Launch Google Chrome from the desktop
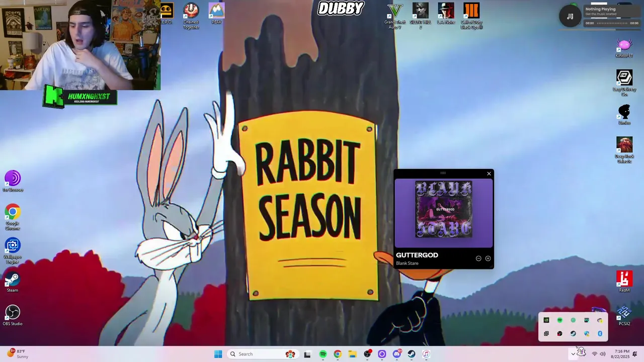644x362 pixels. 13,217
